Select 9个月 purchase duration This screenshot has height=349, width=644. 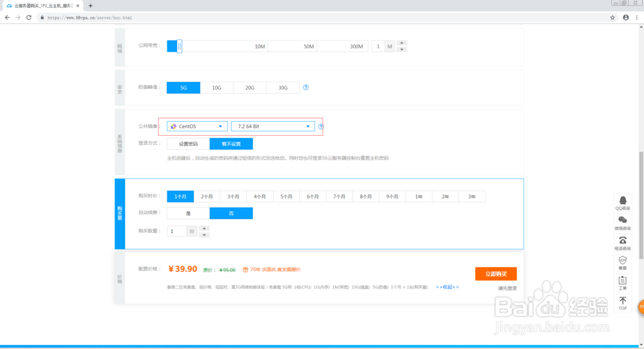click(392, 196)
